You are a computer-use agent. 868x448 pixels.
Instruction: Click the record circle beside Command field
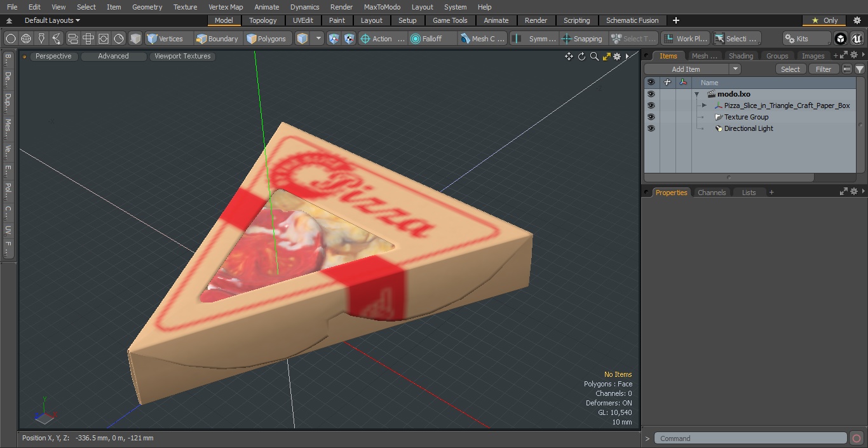coord(856,438)
